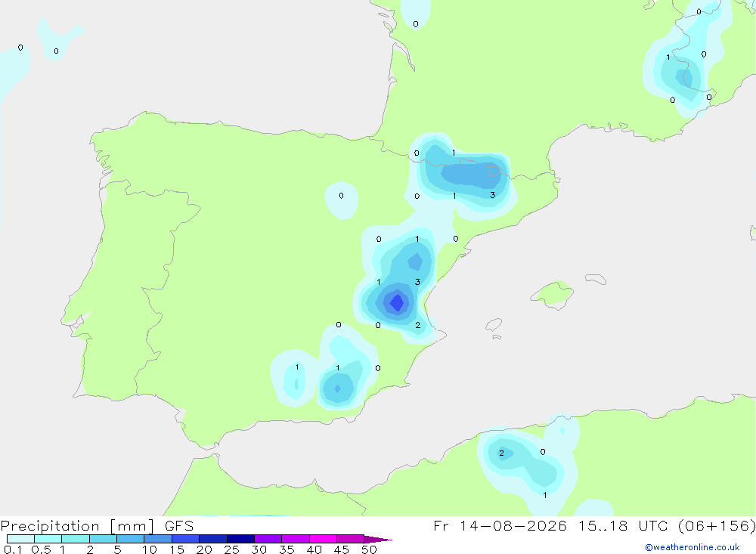Pick the 1–2 mm legend color box
This screenshot has width=756, height=554.
click(76, 539)
